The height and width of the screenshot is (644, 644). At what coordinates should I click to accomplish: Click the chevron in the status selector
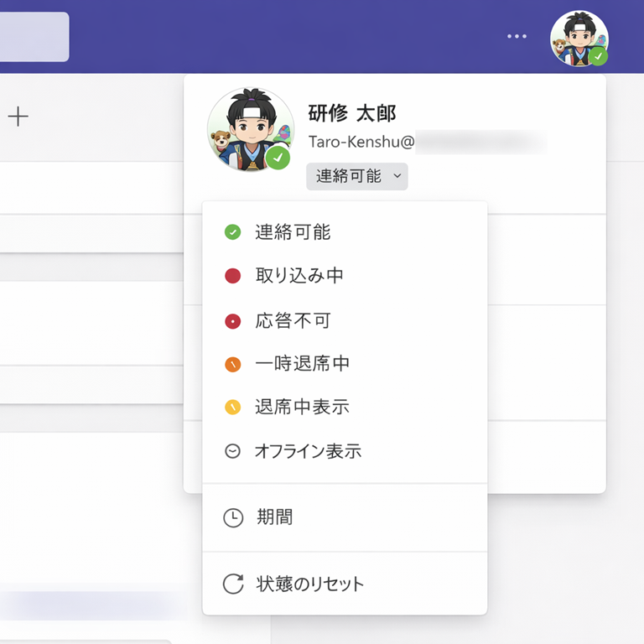[x=397, y=176]
